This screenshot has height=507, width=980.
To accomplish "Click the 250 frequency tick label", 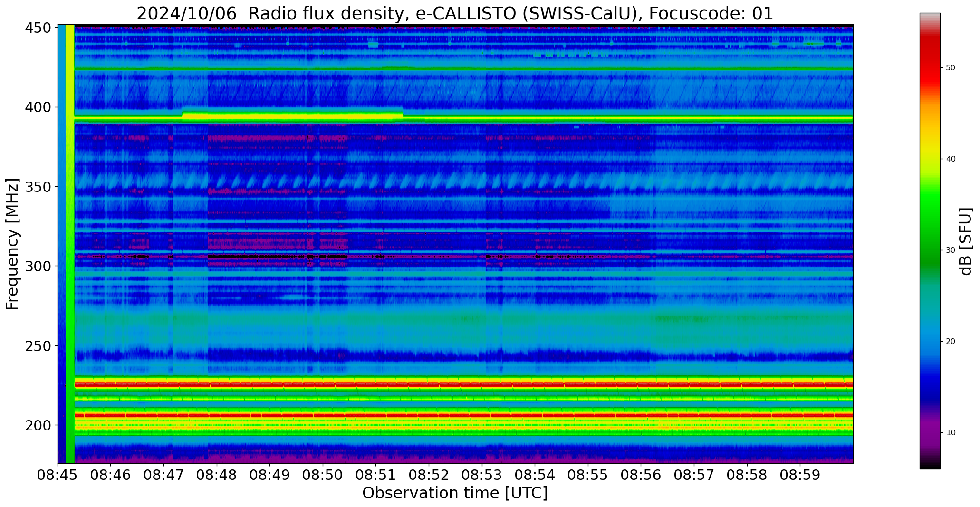I will (38, 345).
